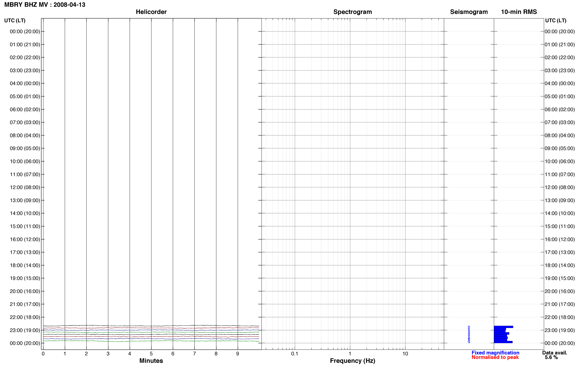Select the blue 'Fixed magnification' legend text
The height and width of the screenshot is (368, 588).
[495, 353]
